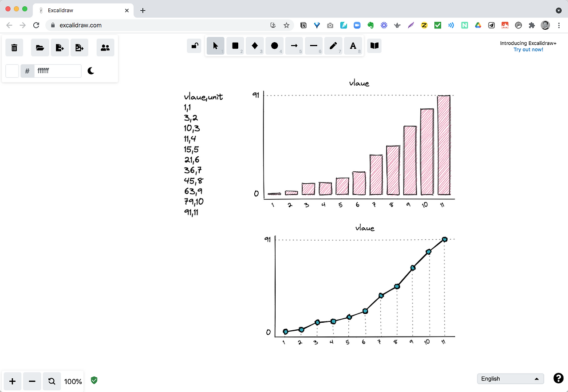Click the ffffff hex color input field
This screenshot has width=568, height=392.
(58, 71)
